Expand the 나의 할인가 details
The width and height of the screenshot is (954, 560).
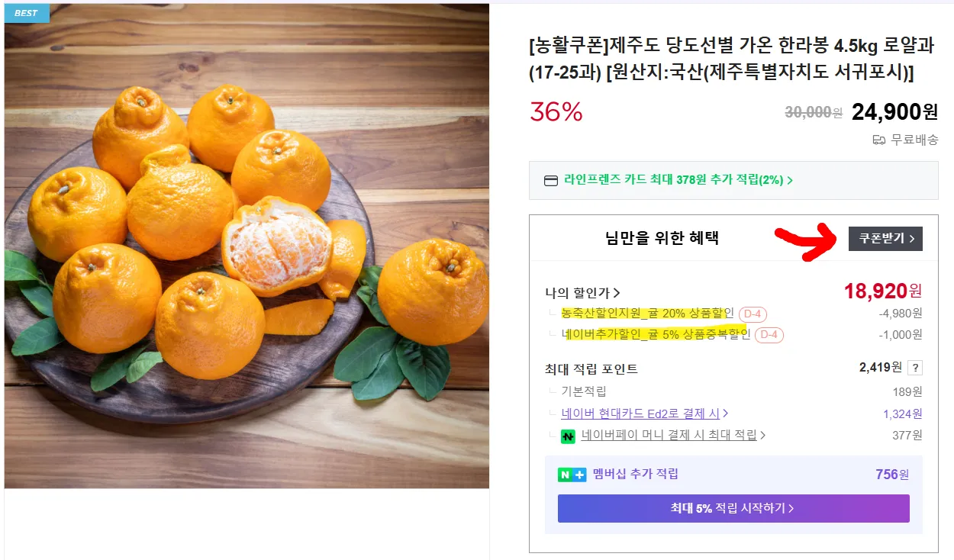582,292
